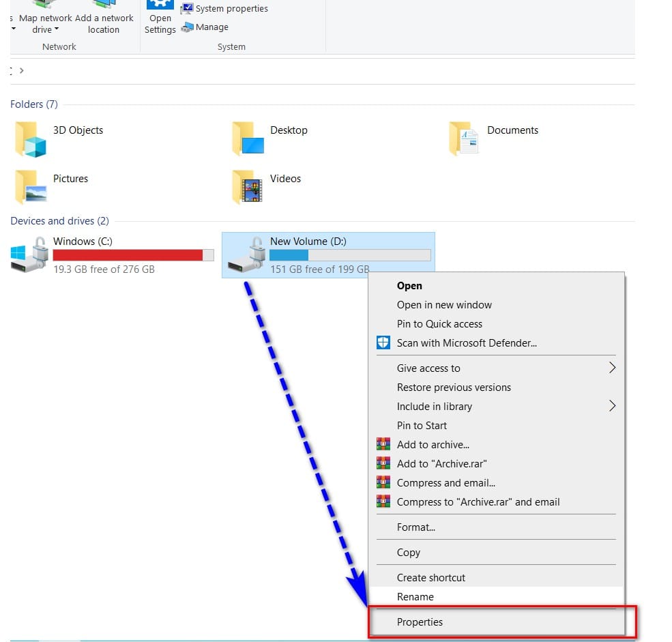Select the Pictures folder icon
The width and height of the screenshot is (672, 642).
[31, 187]
